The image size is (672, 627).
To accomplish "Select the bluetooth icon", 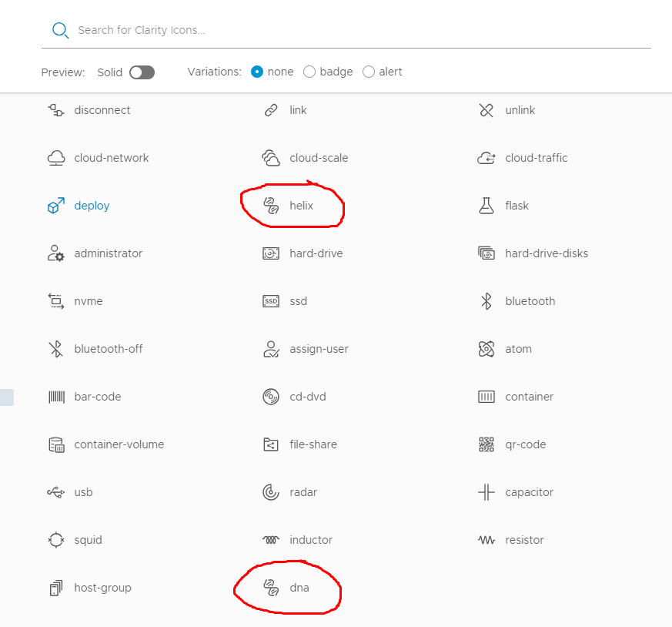I will 486,301.
